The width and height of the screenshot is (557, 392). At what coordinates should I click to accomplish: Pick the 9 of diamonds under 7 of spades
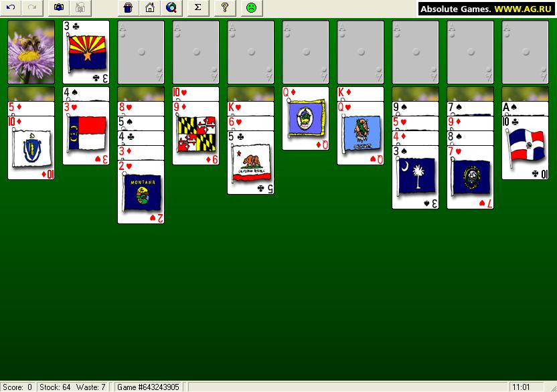tap(470, 124)
